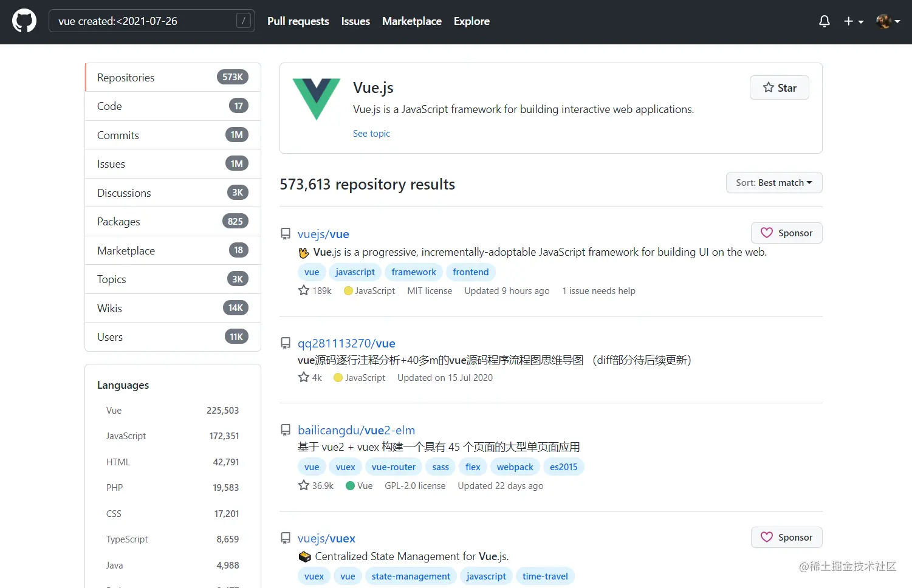This screenshot has height=588, width=912.
Task: Open the bailicangdu/vue2-elm repository
Action: [356, 430]
